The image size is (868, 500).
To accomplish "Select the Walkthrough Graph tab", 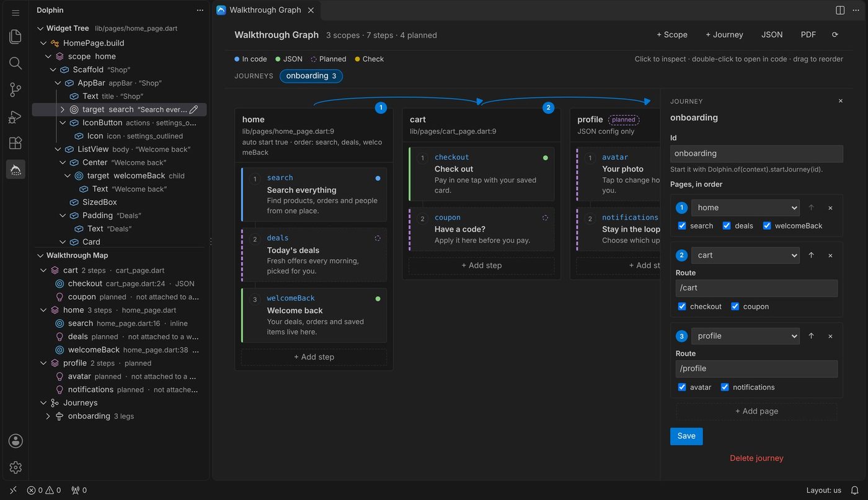I will pos(265,10).
